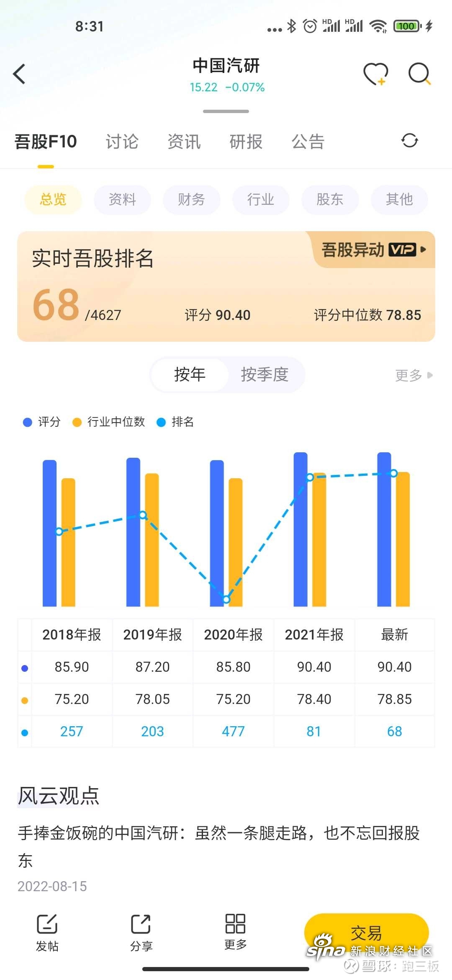
Task: Expand 更多 link beside chart toggle
Action: (413, 375)
